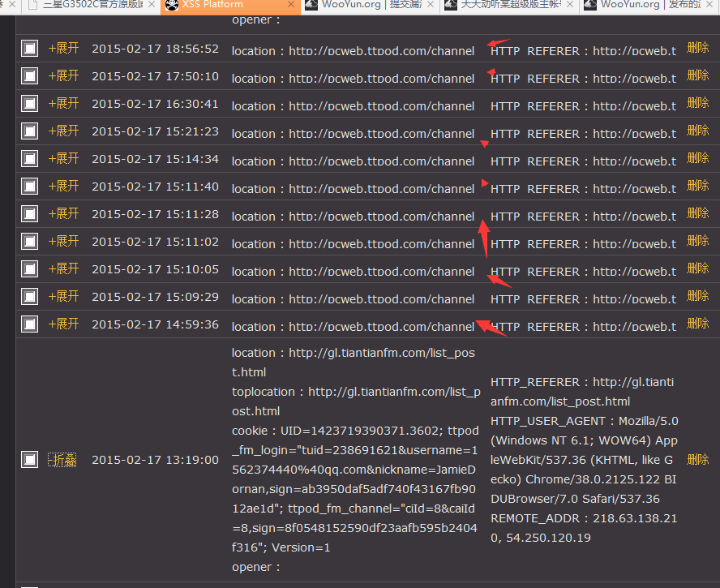Close the WooYun.org 提交漏洞 tab
The image size is (720, 588).
(x=431, y=5)
